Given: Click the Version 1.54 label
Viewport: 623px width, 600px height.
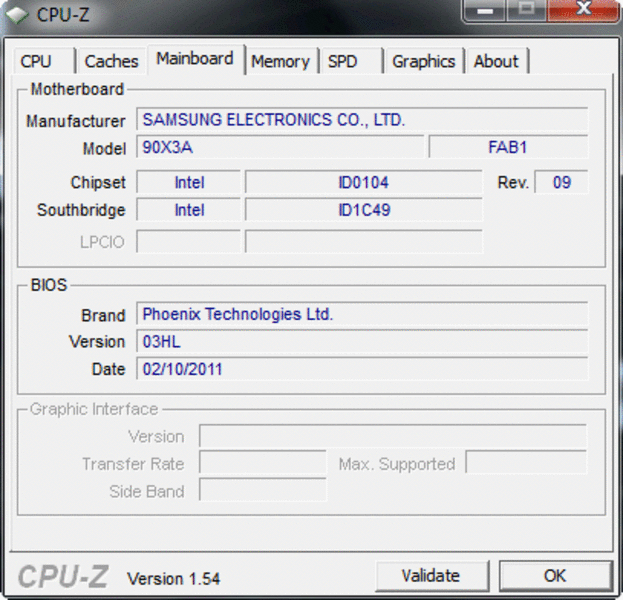Looking at the screenshot, I should 173,579.
